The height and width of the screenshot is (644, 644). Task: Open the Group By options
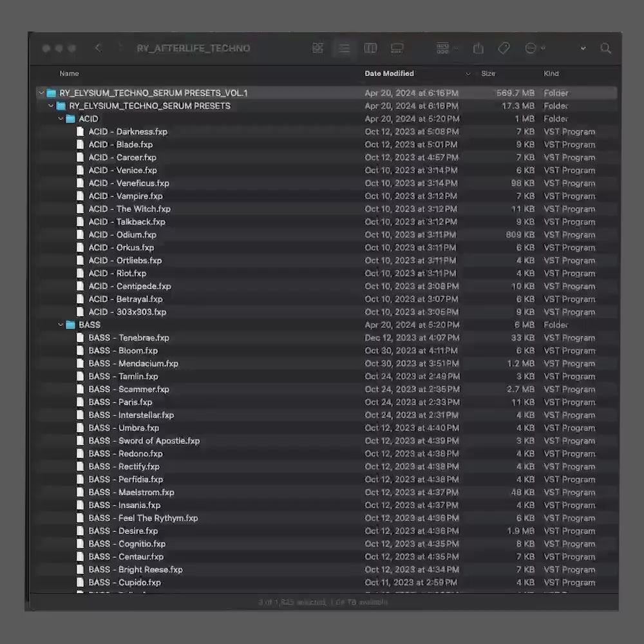click(x=446, y=48)
